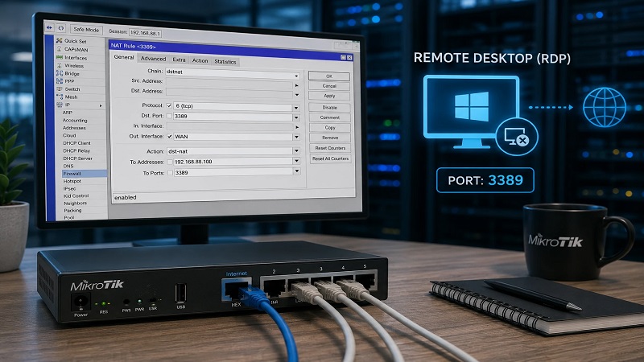Expand the Src. Address field arrow
Image resolution: width=644 pixels, height=362 pixels.
pos(296,85)
